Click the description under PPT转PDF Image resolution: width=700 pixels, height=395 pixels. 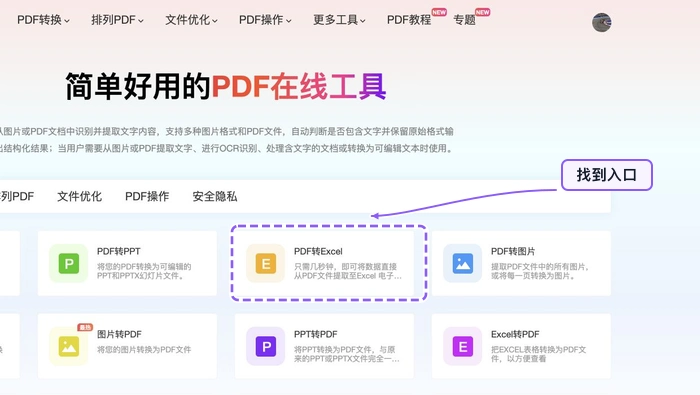pos(346,354)
